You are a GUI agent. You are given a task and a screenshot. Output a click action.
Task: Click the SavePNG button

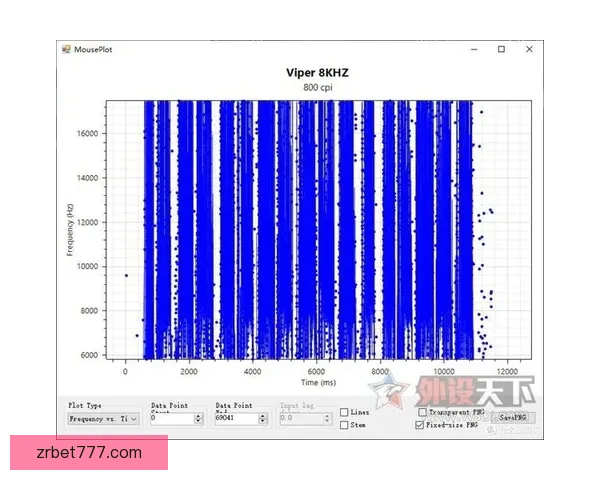tap(513, 418)
